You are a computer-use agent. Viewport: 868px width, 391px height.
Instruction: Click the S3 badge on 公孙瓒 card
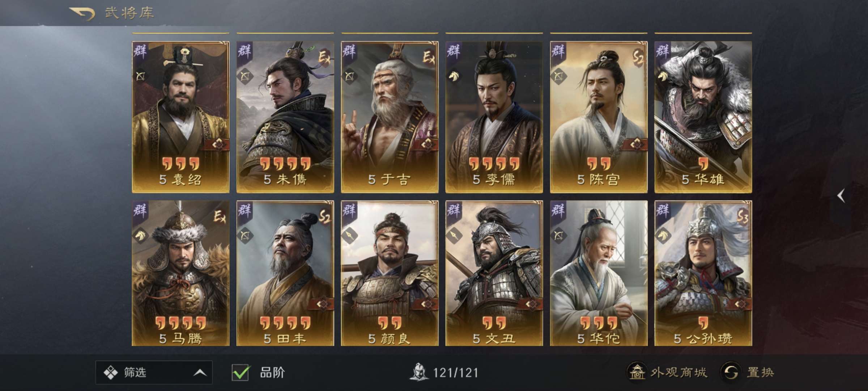pos(743,216)
